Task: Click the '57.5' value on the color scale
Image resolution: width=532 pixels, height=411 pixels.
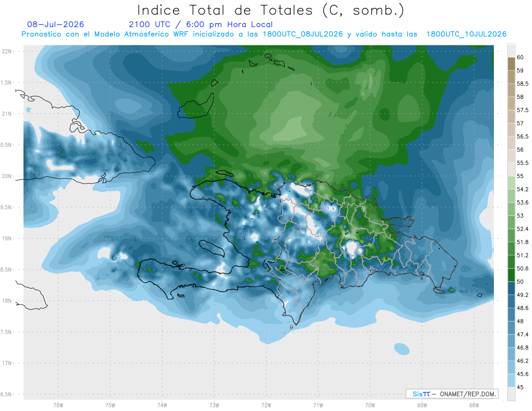Action: click(x=523, y=110)
